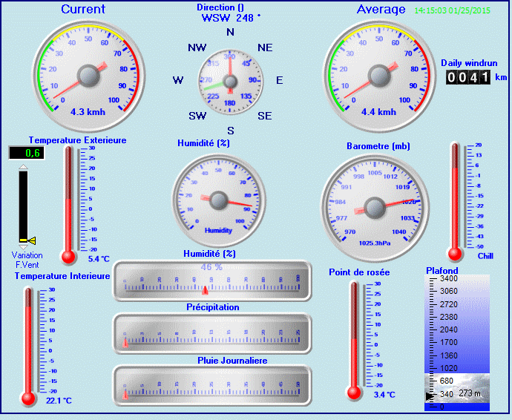Click the Pluie Journaliere horizontal scale
512x420 pixels.
coord(211,386)
